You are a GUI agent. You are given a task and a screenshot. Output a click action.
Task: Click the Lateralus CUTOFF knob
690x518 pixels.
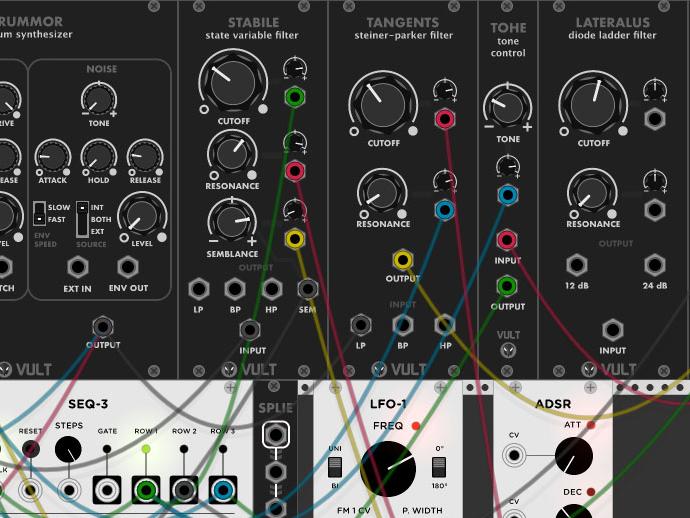(x=593, y=105)
